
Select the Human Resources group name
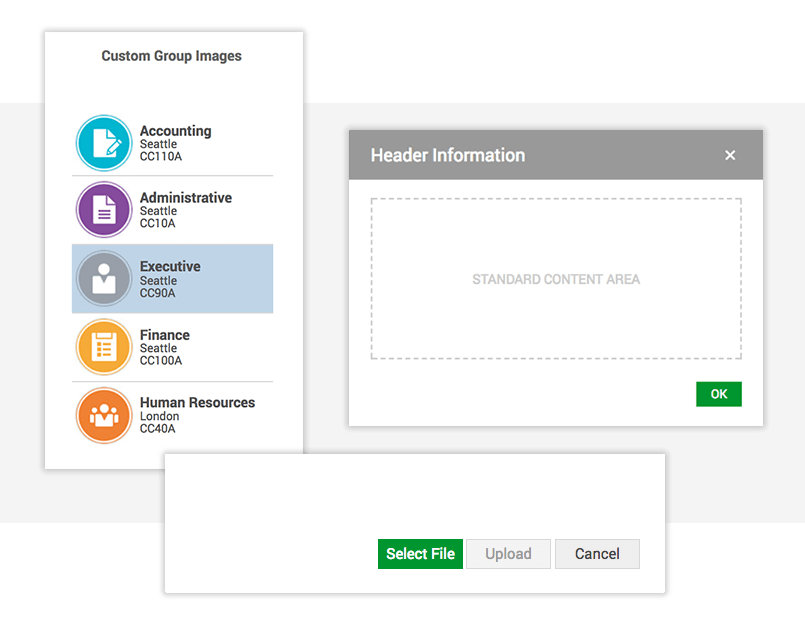point(198,402)
